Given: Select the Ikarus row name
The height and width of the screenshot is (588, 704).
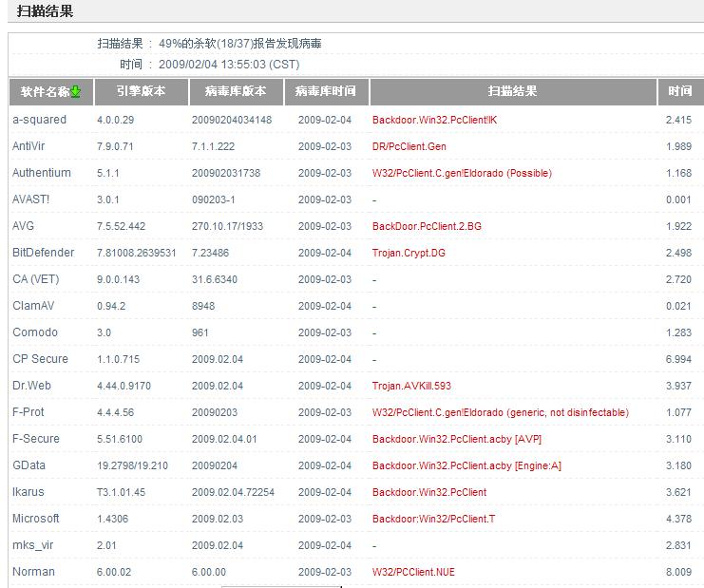Looking at the screenshot, I should (x=29, y=492).
